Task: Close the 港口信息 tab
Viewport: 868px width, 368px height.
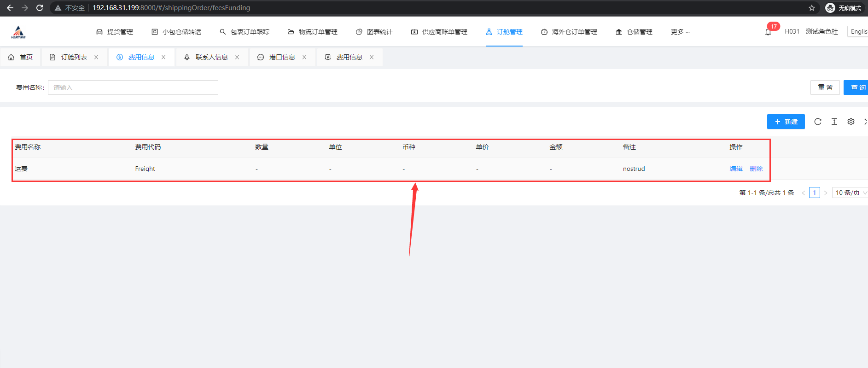Action: tap(304, 57)
